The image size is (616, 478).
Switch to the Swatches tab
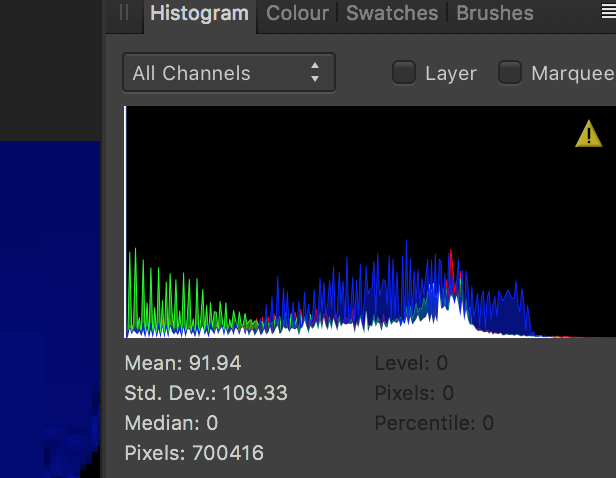pos(392,13)
